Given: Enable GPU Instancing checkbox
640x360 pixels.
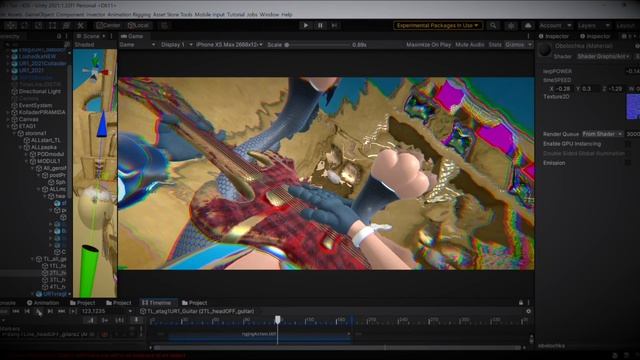Looking at the screenshot, I should click(x=628, y=144).
